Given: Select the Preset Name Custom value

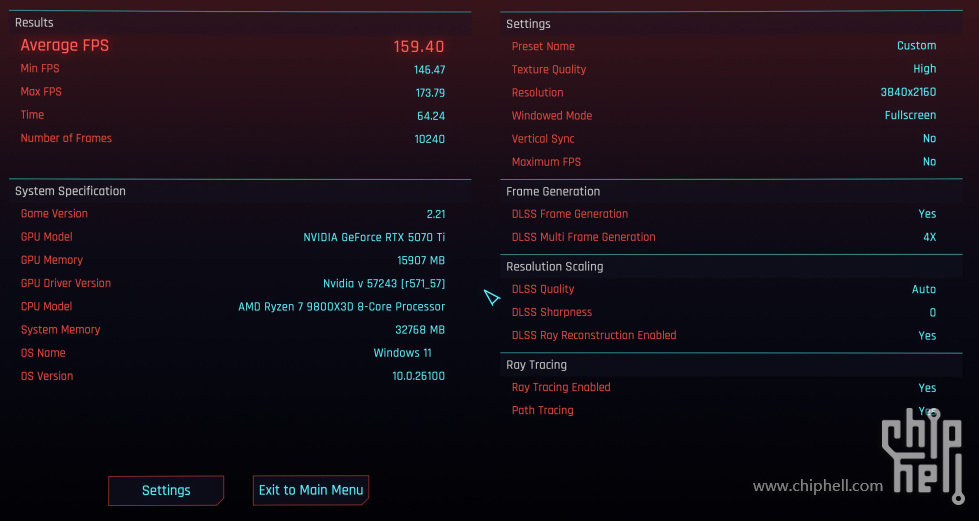Looking at the screenshot, I should (x=917, y=46).
